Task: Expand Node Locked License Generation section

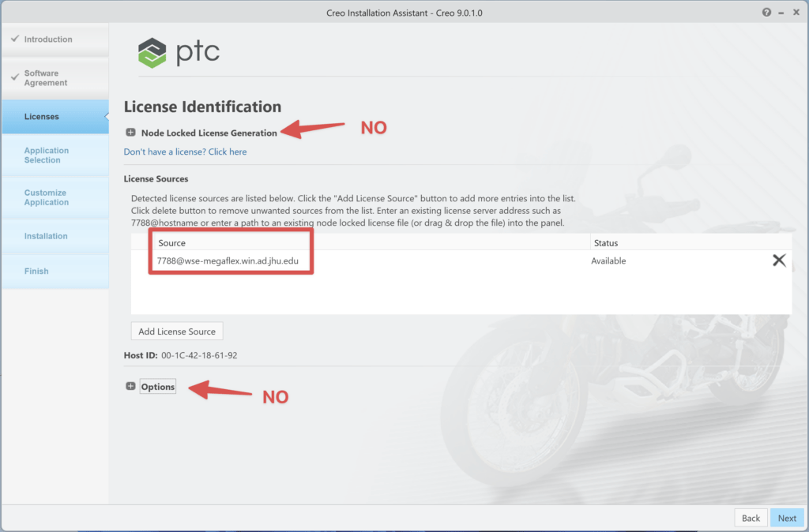Action: pyautogui.click(x=130, y=133)
